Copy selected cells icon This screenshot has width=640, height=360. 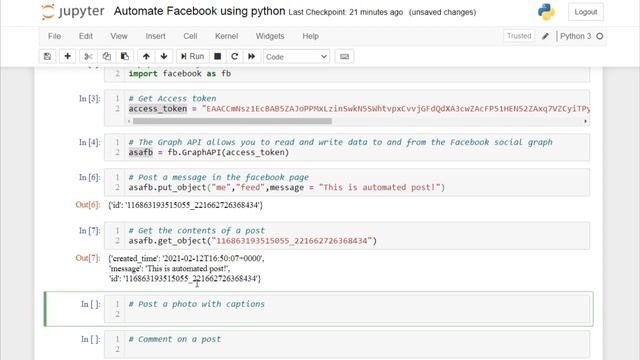[x=107, y=56]
